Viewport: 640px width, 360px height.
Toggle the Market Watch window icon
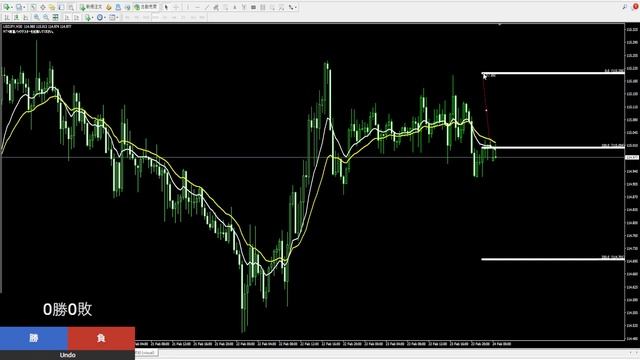(33, 7)
